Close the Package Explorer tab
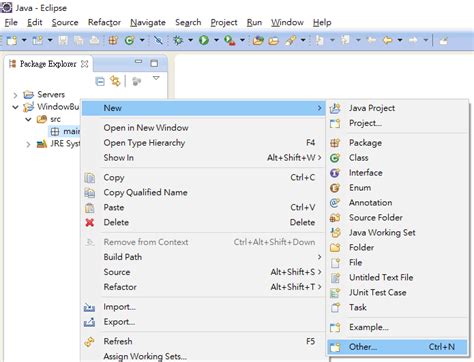The image size is (474, 362). pos(85,64)
